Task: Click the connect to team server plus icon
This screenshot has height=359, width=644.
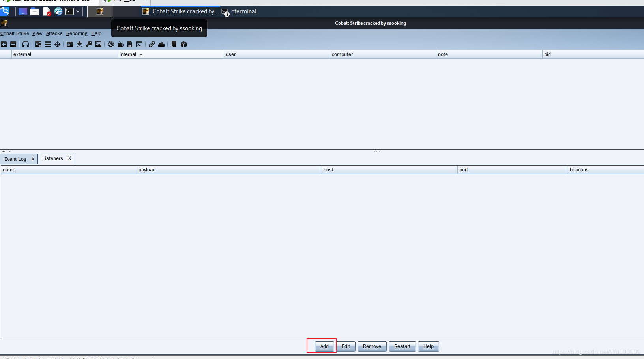Action: pos(4,45)
